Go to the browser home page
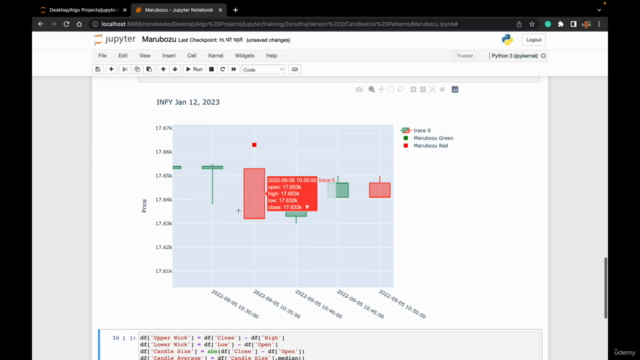Viewport: 640px width, 360px height. point(79,24)
